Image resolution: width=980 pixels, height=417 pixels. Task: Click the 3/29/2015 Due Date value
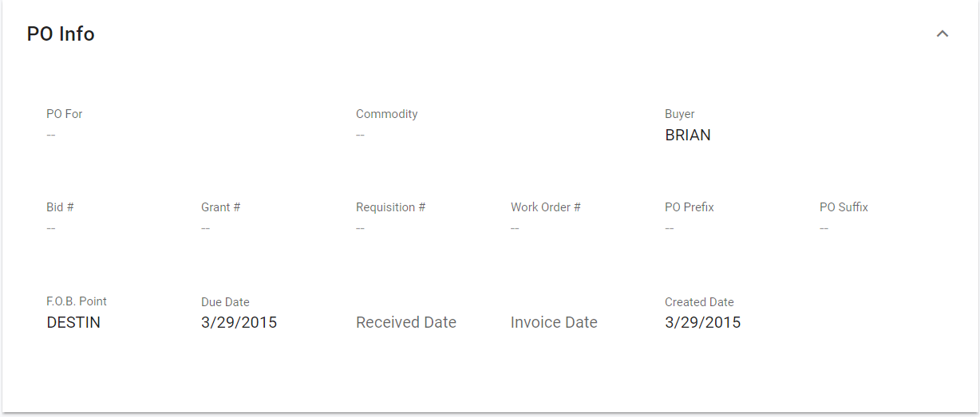point(239,323)
